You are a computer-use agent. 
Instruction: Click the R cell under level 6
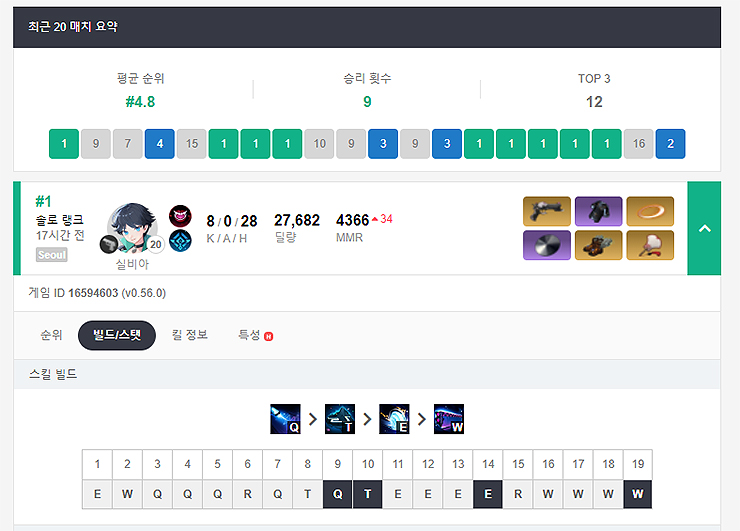[247, 494]
